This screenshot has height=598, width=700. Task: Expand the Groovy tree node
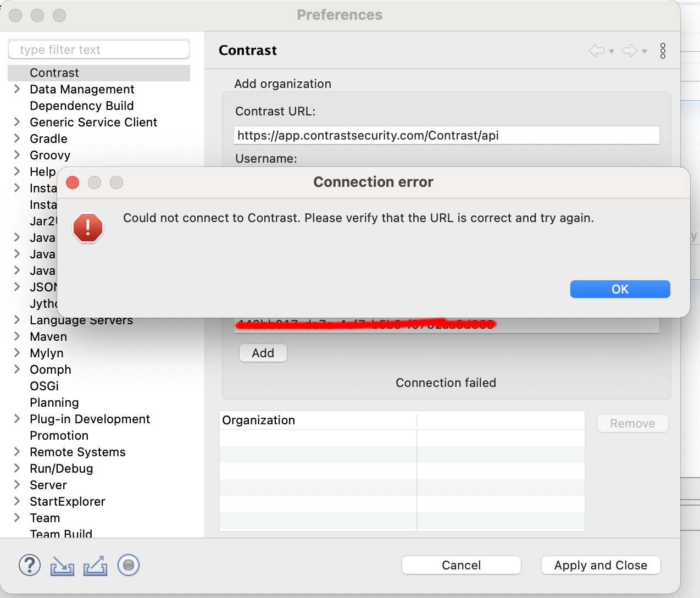point(17,155)
